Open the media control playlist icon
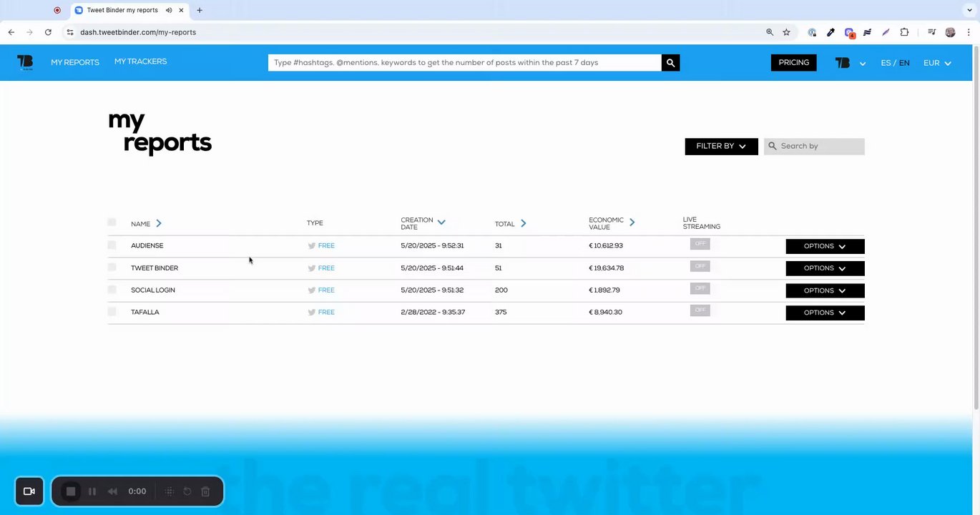 (931, 32)
